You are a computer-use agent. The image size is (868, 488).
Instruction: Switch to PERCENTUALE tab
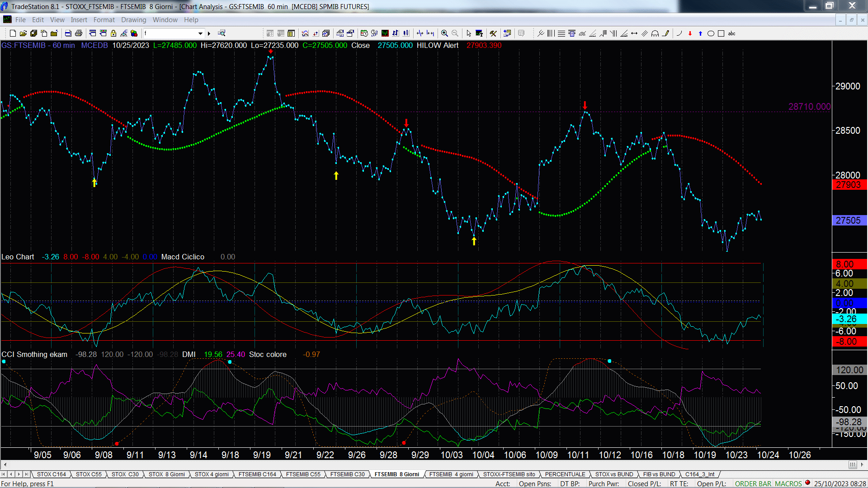[x=565, y=474]
